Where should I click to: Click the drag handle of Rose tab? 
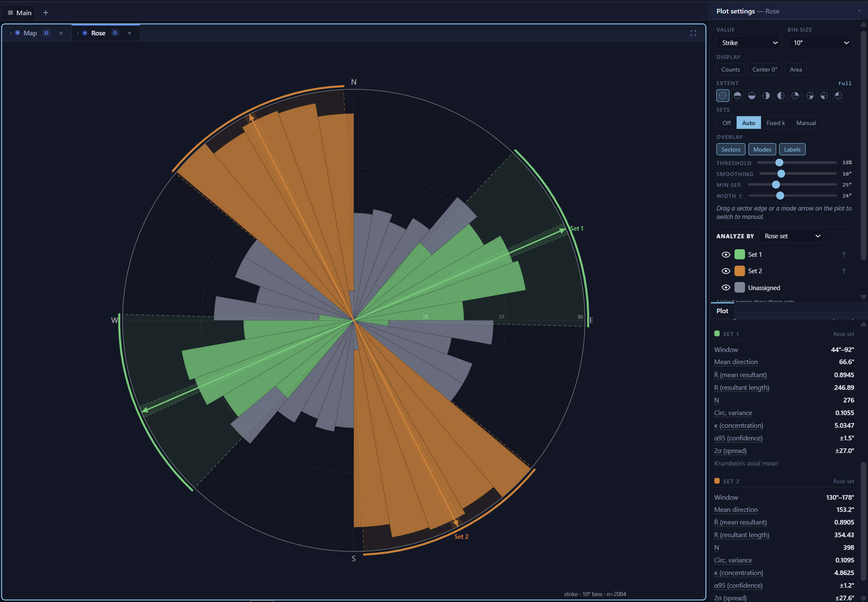[x=78, y=33]
